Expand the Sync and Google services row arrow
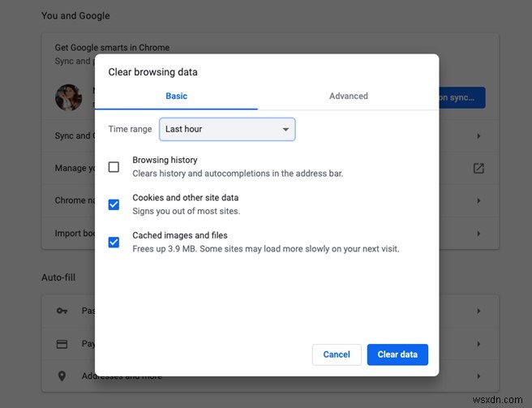Screen dimensions: 532x408 point(478,135)
